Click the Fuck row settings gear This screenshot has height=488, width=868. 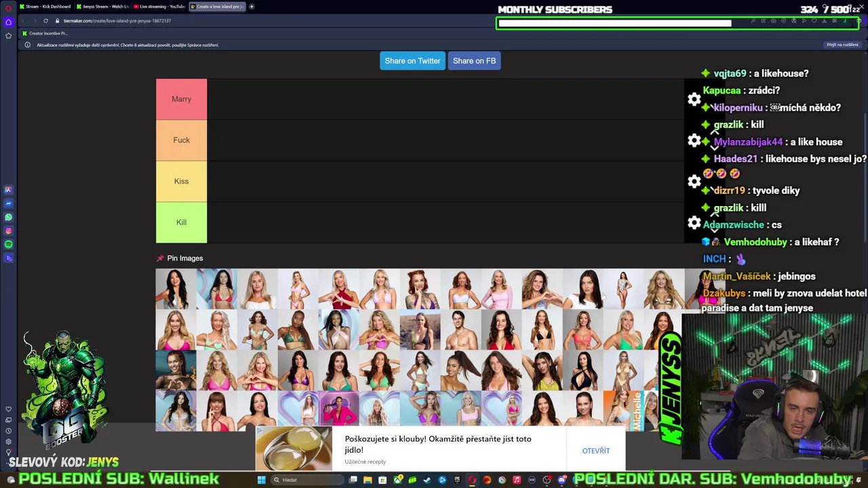(x=694, y=140)
